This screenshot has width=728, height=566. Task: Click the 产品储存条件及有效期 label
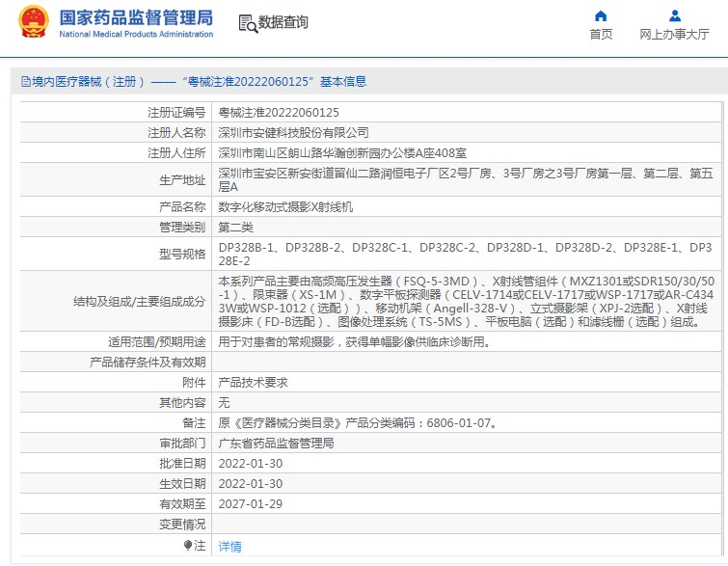pyautogui.click(x=148, y=363)
